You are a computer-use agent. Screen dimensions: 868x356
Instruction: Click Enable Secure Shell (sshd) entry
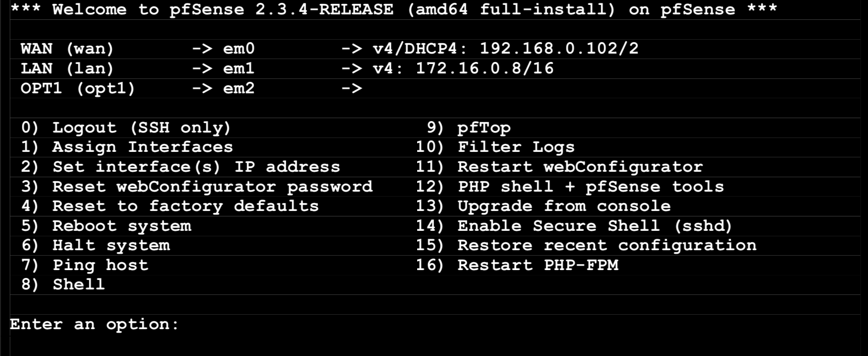click(574, 226)
